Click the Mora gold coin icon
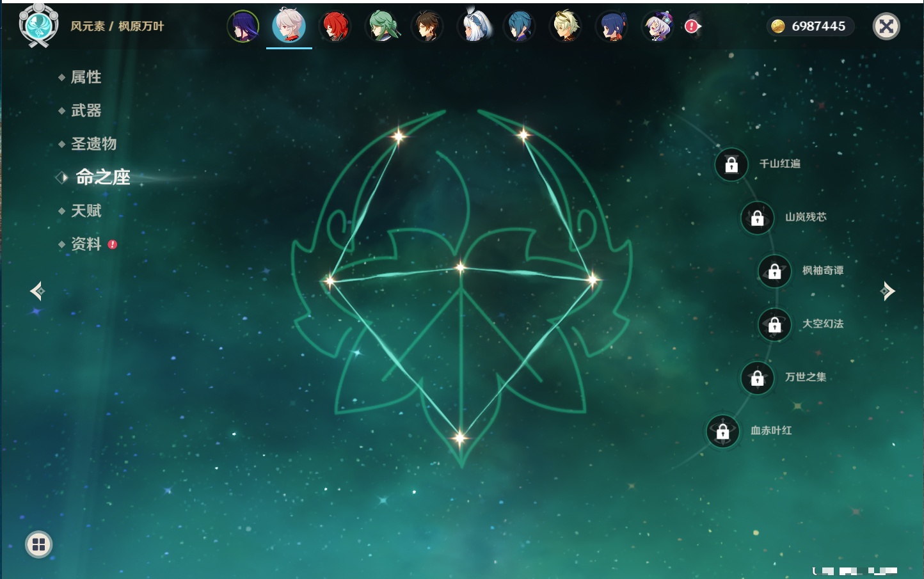The width and height of the screenshot is (924, 579). coord(778,26)
